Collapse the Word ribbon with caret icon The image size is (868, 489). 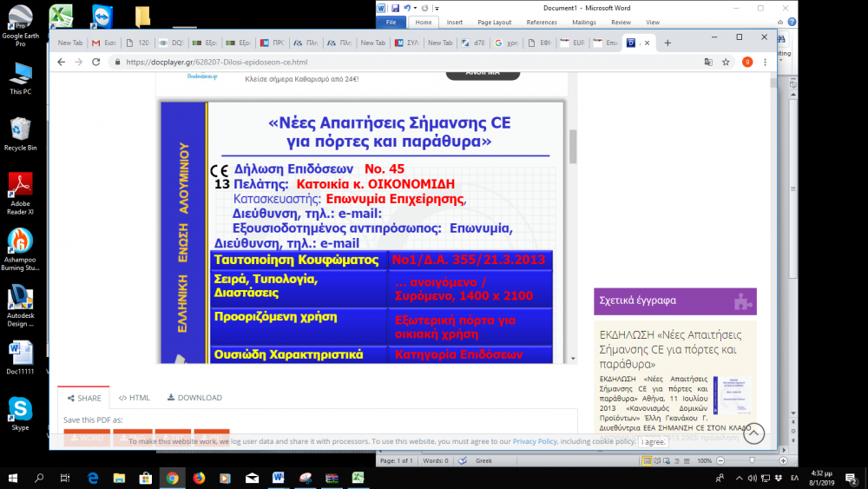[780, 23]
